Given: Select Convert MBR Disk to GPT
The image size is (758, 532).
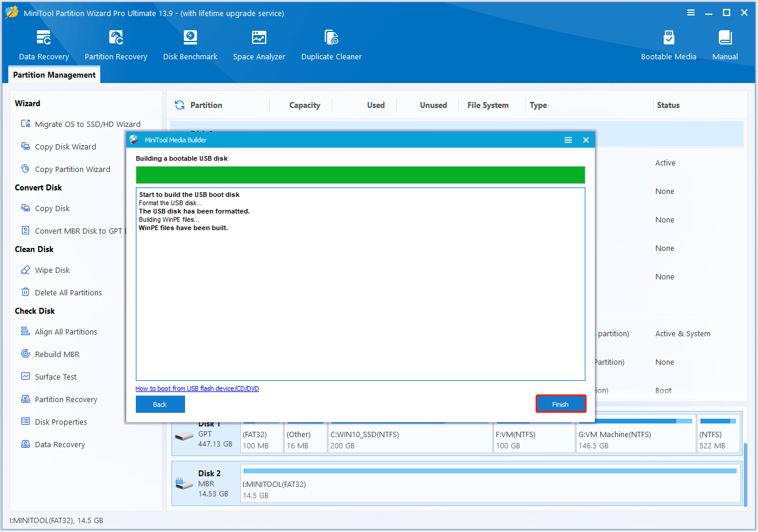Looking at the screenshot, I should (74, 231).
